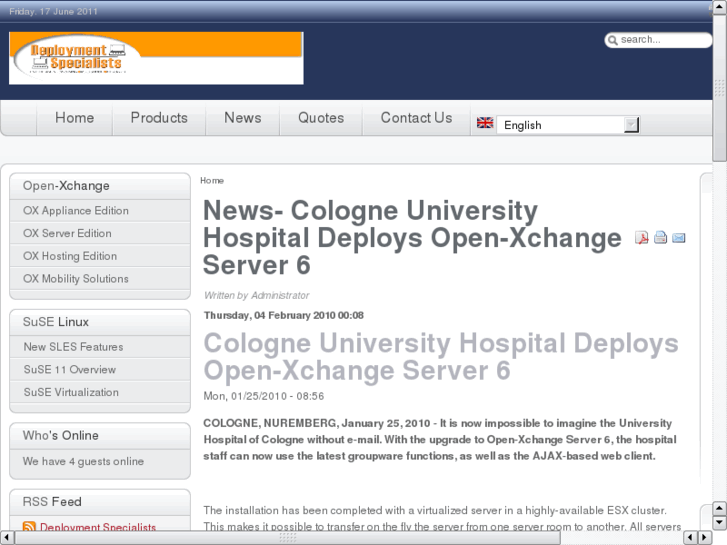Open the Home menu item

(x=75, y=118)
